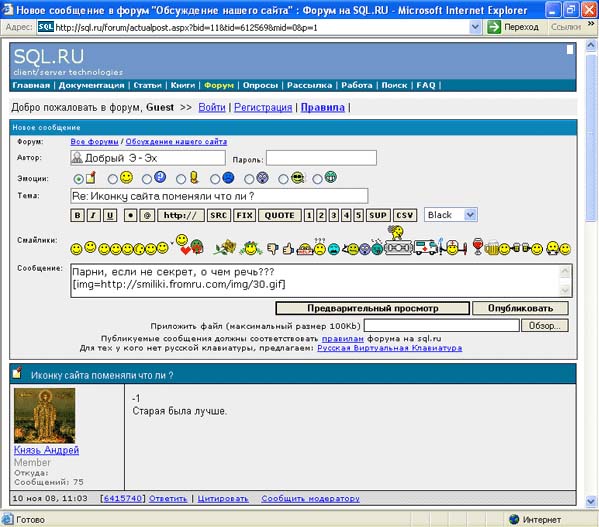This screenshot has height=527, width=599.
Task: Insert the razor blade smiley
Action: point(398,248)
